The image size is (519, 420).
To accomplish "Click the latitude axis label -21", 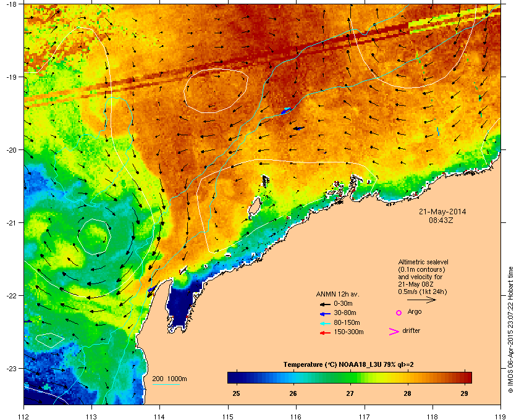I will pyautogui.click(x=11, y=222).
